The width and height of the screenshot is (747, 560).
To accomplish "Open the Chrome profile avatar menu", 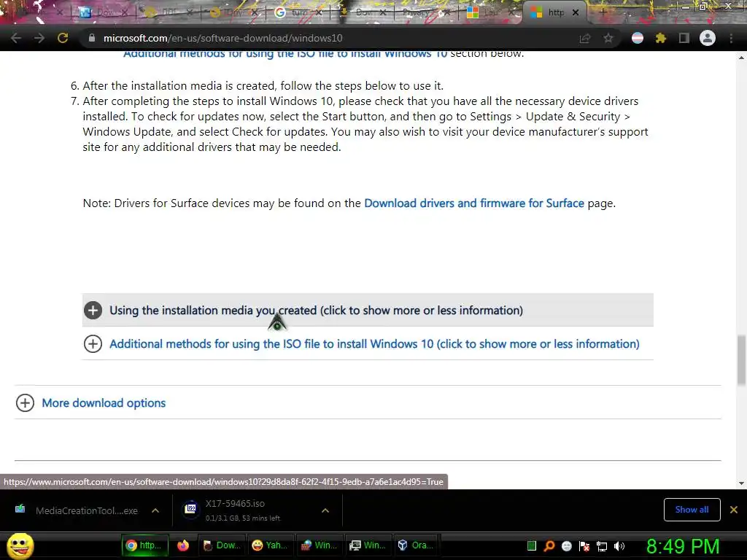I will 707,38.
